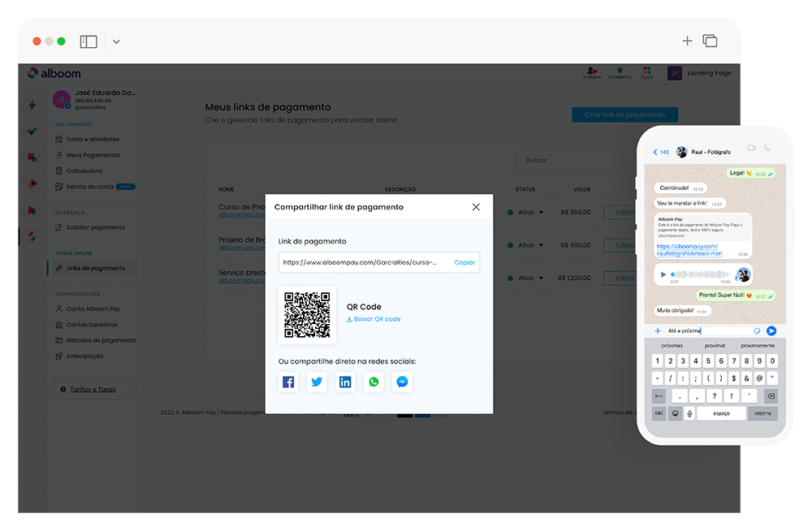Click the Indique icon in top bar
812x531 pixels.
point(592,73)
